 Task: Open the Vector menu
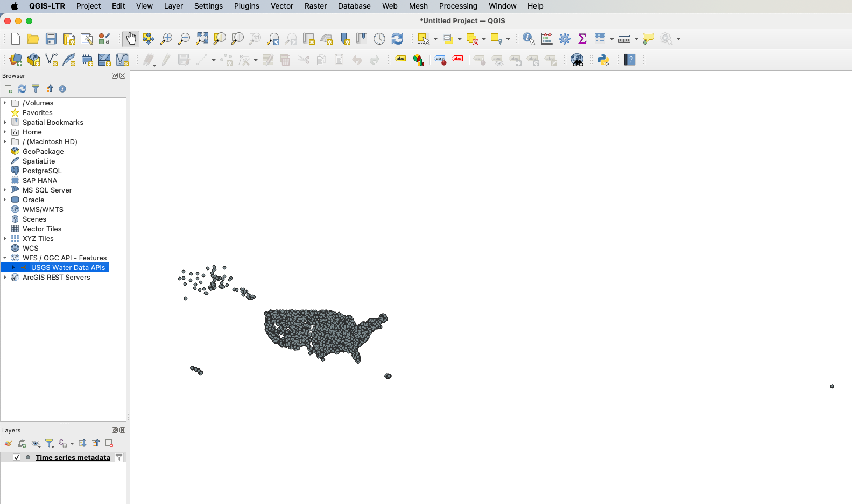click(x=282, y=6)
